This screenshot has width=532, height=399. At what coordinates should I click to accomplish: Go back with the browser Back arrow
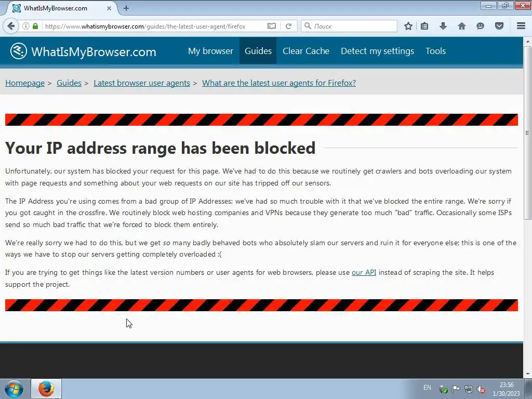pyautogui.click(x=11, y=26)
